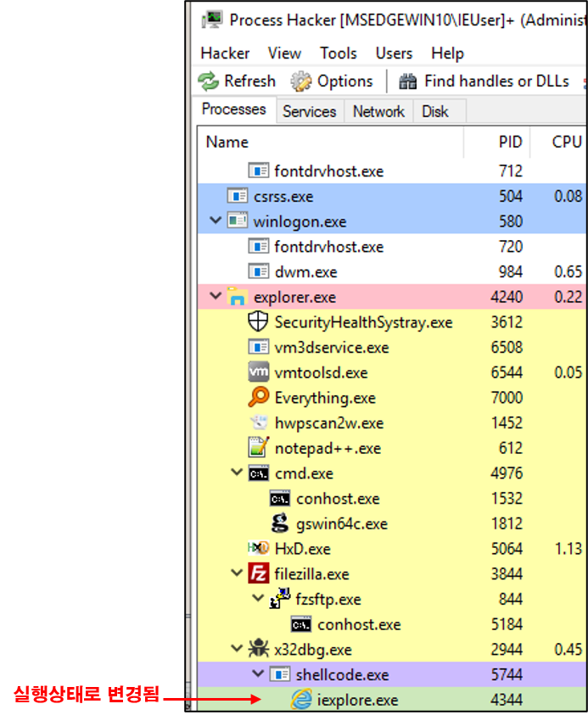This screenshot has width=588, height=715.
Task: Sort by the CPU column header
Action: 559,142
